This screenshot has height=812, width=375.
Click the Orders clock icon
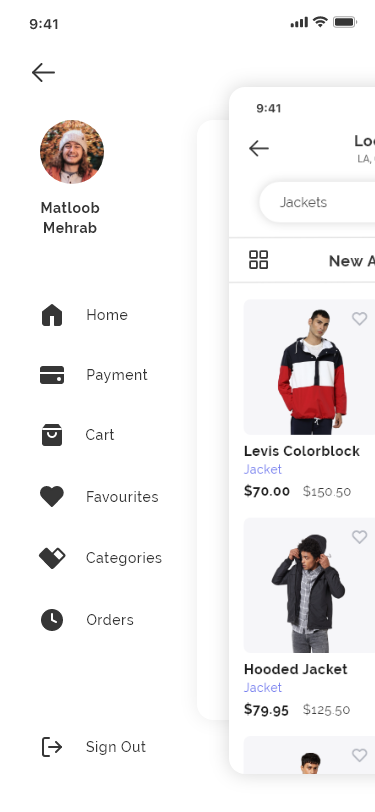pos(52,620)
